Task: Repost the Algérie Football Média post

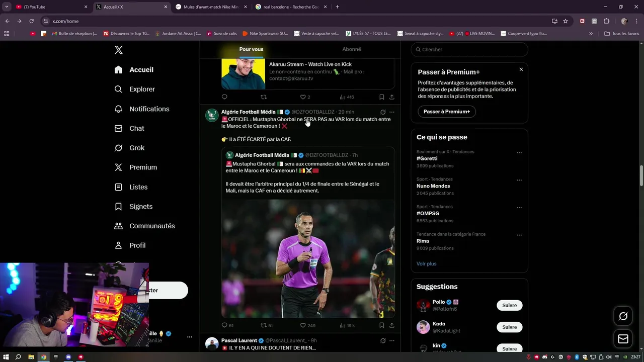Action: 267,325
